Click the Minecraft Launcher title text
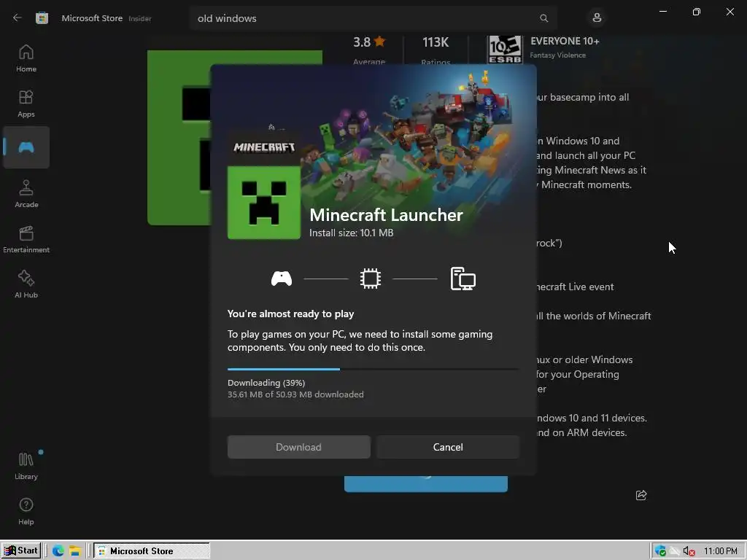Viewport: 747px width, 560px height. click(x=386, y=215)
